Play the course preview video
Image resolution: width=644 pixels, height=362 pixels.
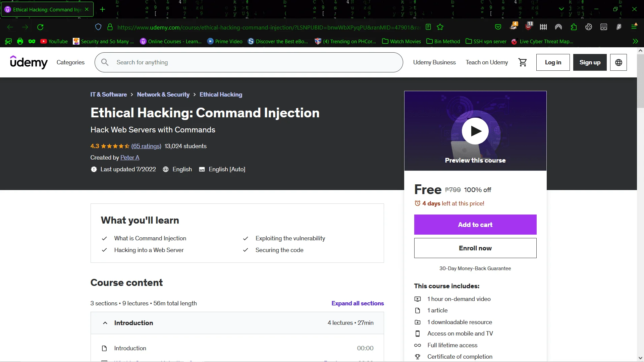pyautogui.click(x=475, y=131)
